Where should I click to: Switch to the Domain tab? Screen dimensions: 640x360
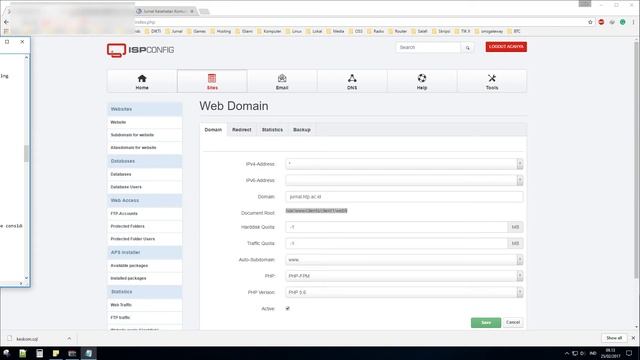[213, 130]
